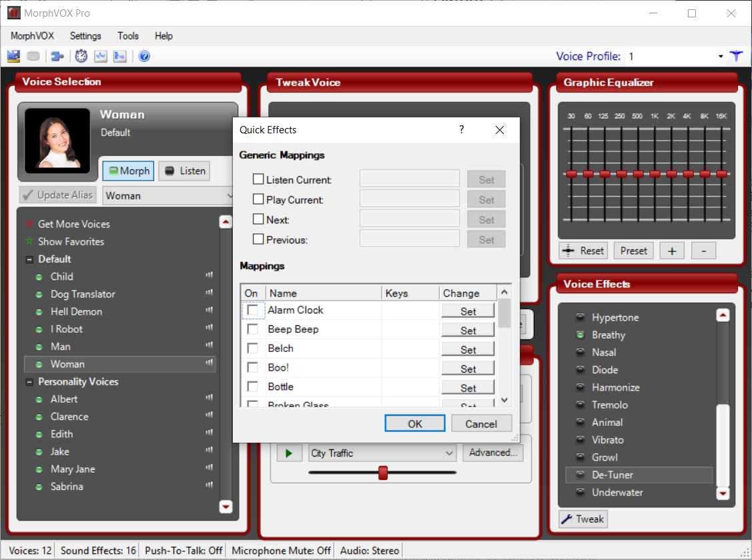Click the stopwatch icon in the toolbar

tap(81, 57)
